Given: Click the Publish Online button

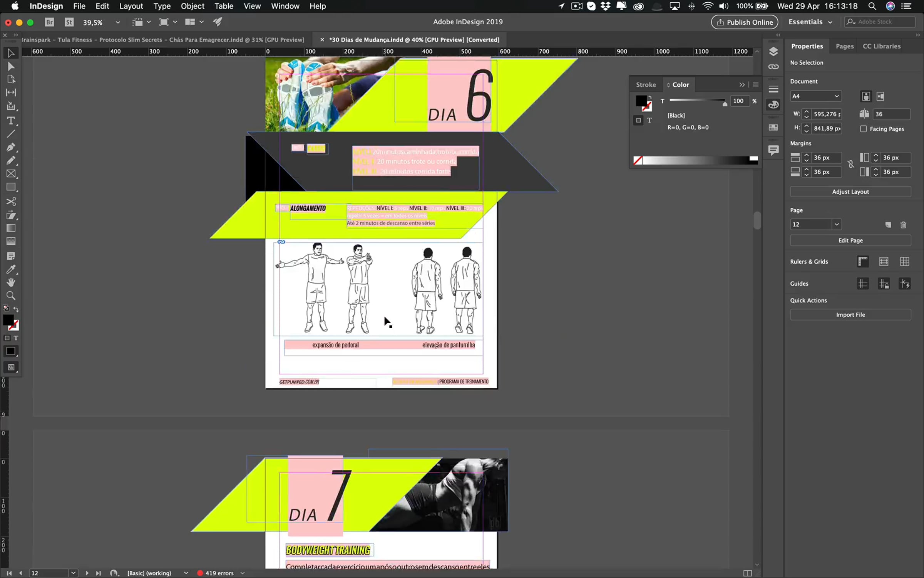Looking at the screenshot, I should click(744, 22).
